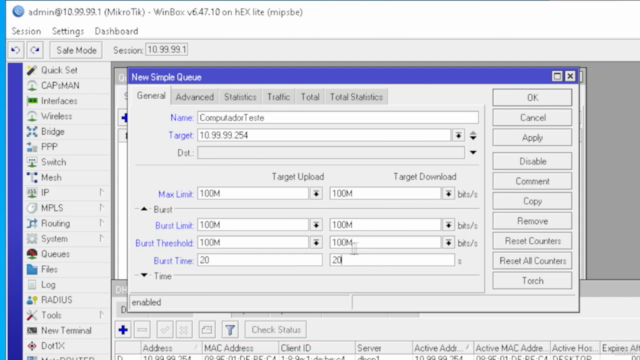Open Target dropdown arrow

(x=458, y=136)
